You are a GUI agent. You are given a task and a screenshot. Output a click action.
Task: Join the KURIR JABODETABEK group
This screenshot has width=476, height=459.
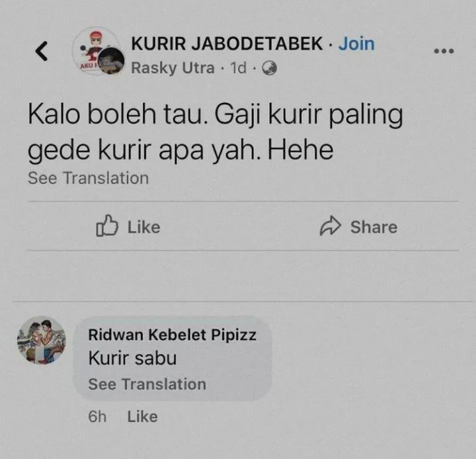[x=357, y=44]
